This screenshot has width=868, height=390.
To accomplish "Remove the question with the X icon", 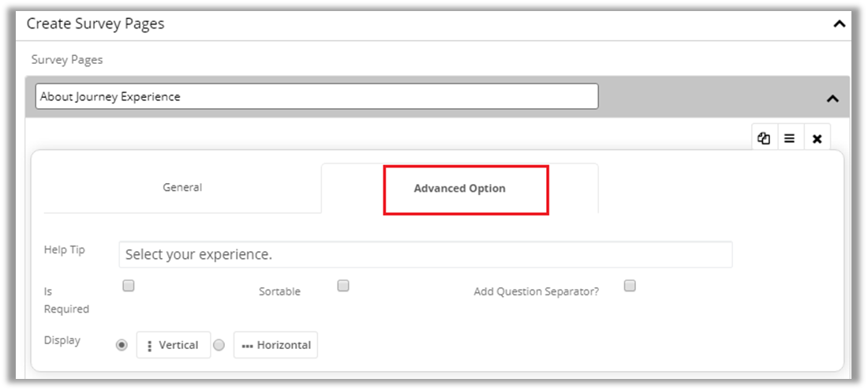I will click(817, 139).
